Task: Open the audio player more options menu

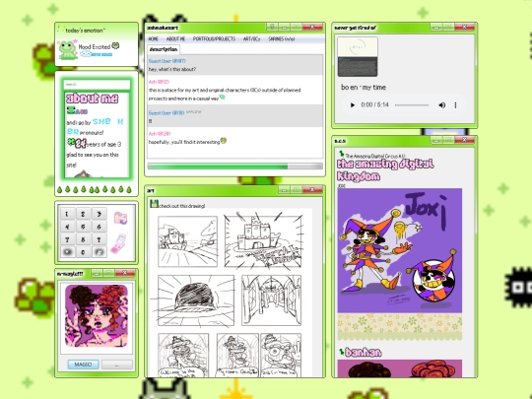Action: 455,105
